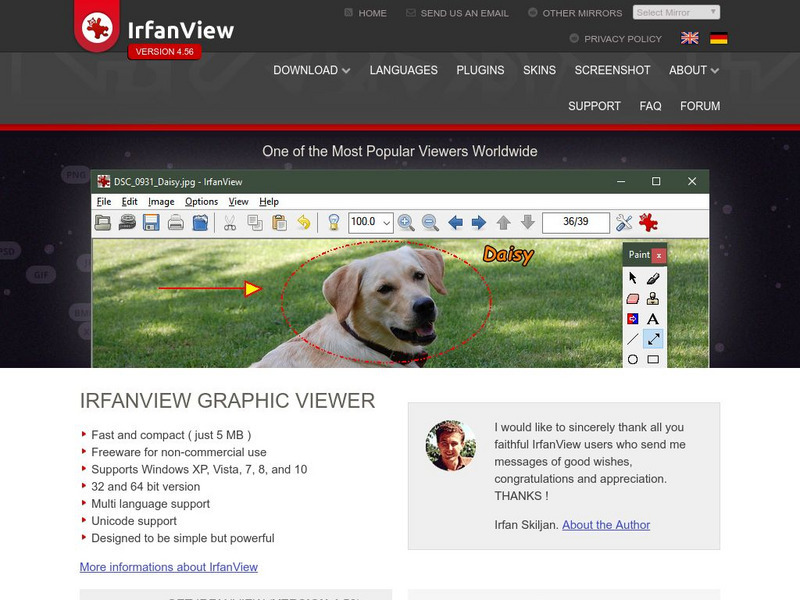The image size is (800, 600).
Task: Open the Options menu in IrfanView window
Action: [x=202, y=202]
